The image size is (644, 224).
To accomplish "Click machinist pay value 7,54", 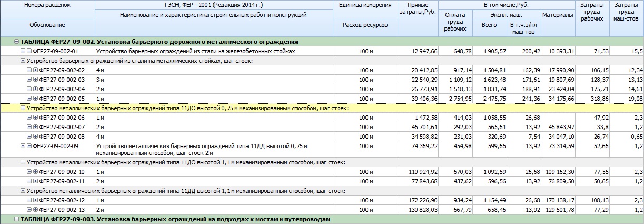I will click(x=534, y=137).
